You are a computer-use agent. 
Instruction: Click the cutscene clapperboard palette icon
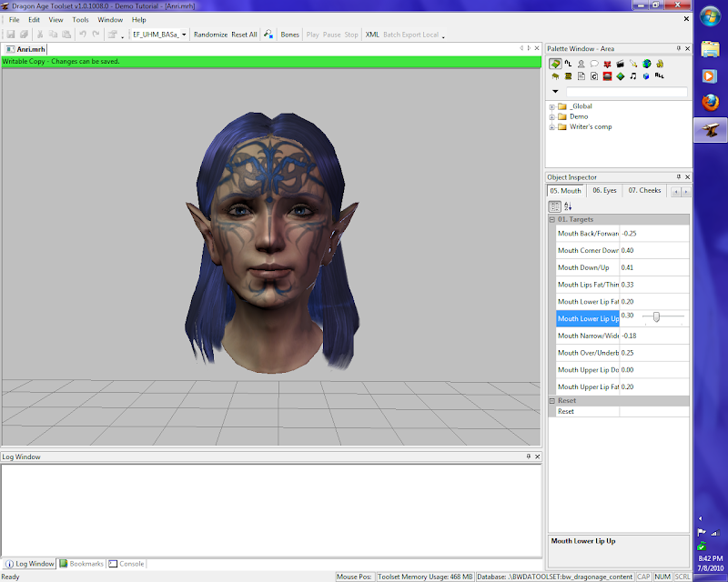pos(620,64)
